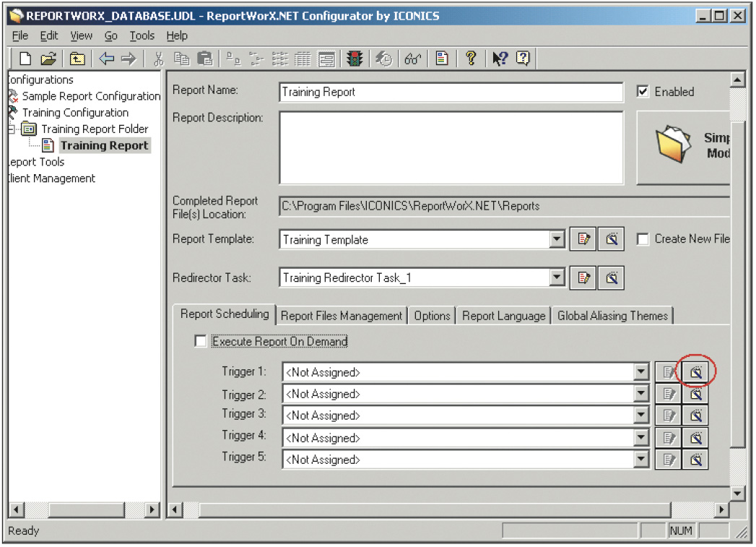The image size is (756, 547).
Task: Click the form pane horizontal scrollbar thumb
Action: 435,509
